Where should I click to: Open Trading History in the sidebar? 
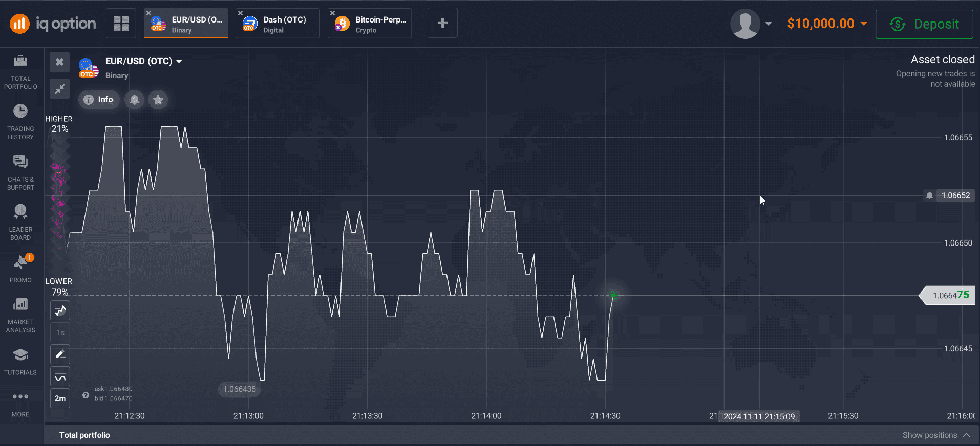[x=20, y=122]
